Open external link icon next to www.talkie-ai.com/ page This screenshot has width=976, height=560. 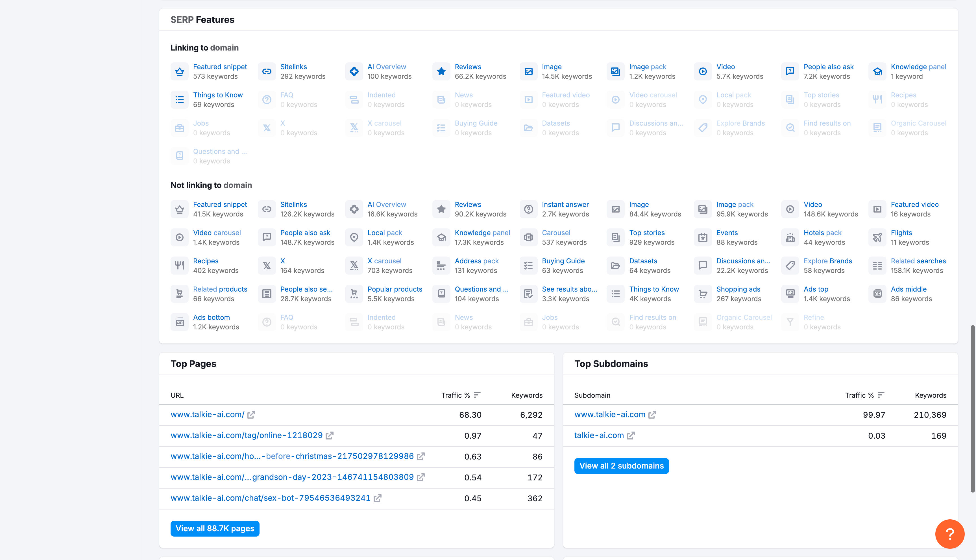tap(251, 415)
